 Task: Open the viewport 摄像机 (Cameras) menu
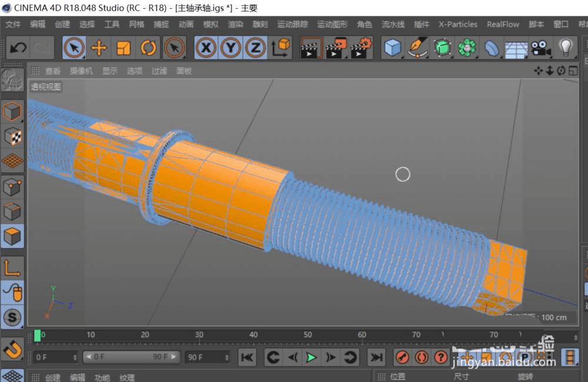(81, 71)
